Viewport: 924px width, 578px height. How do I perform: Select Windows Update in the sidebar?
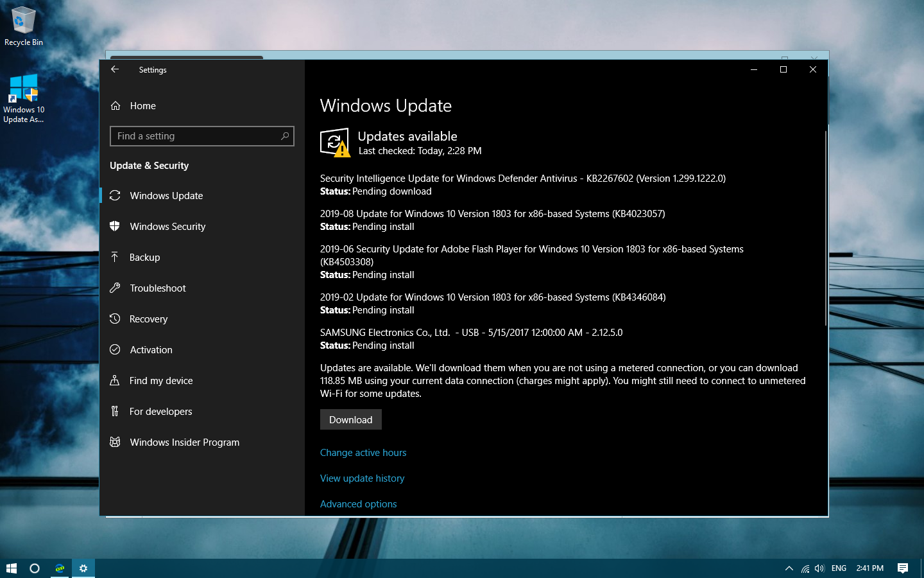point(202,195)
